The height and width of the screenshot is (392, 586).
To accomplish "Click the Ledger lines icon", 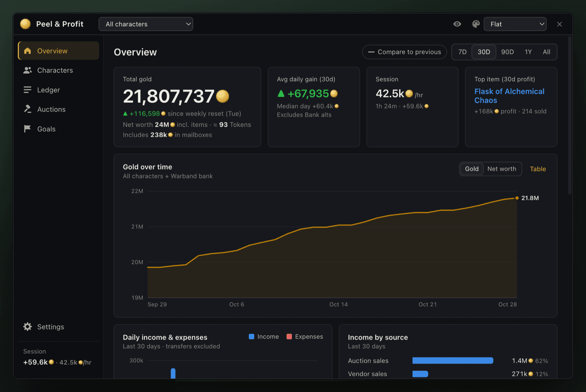I will click(x=27, y=90).
